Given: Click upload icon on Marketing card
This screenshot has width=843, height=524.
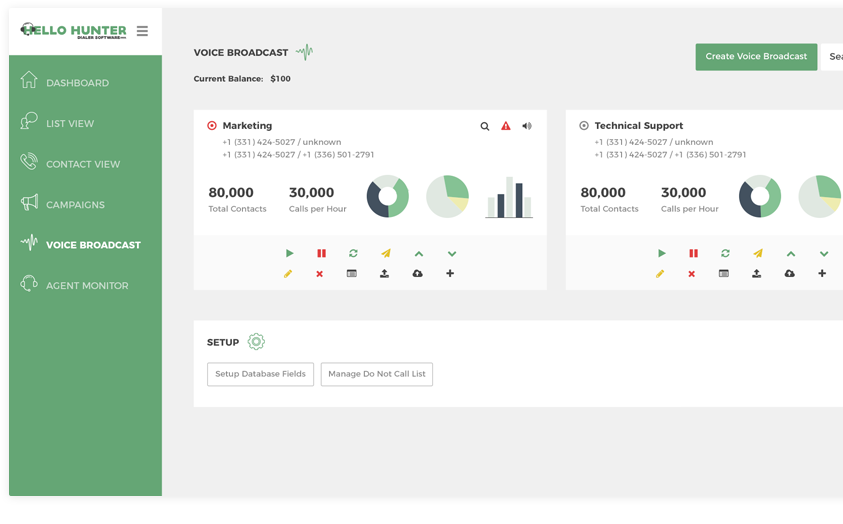Looking at the screenshot, I should (384, 274).
